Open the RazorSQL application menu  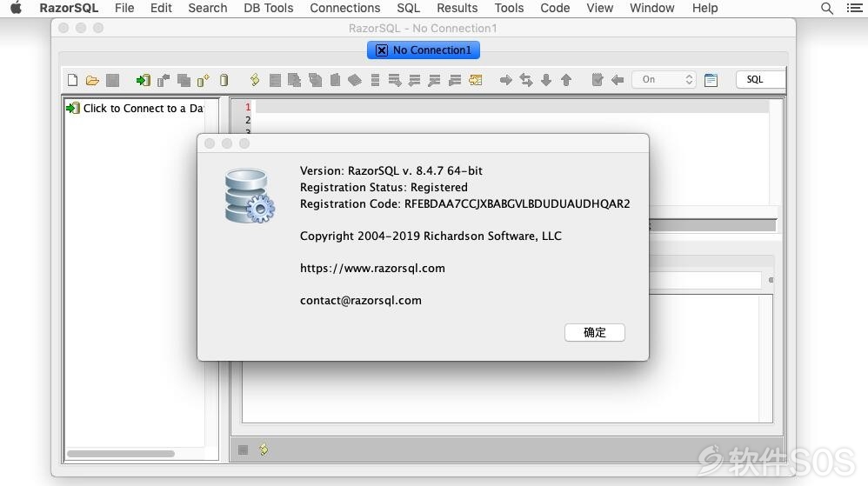pos(69,9)
